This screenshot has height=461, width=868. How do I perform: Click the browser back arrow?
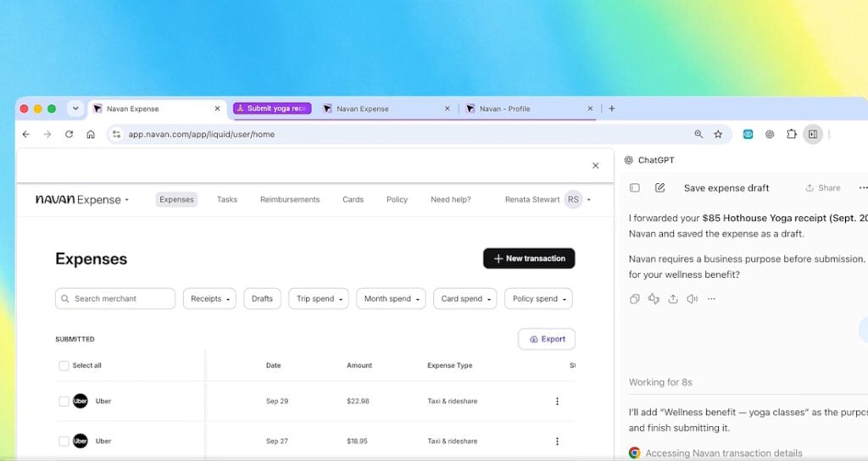pyautogui.click(x=26, y=134)
